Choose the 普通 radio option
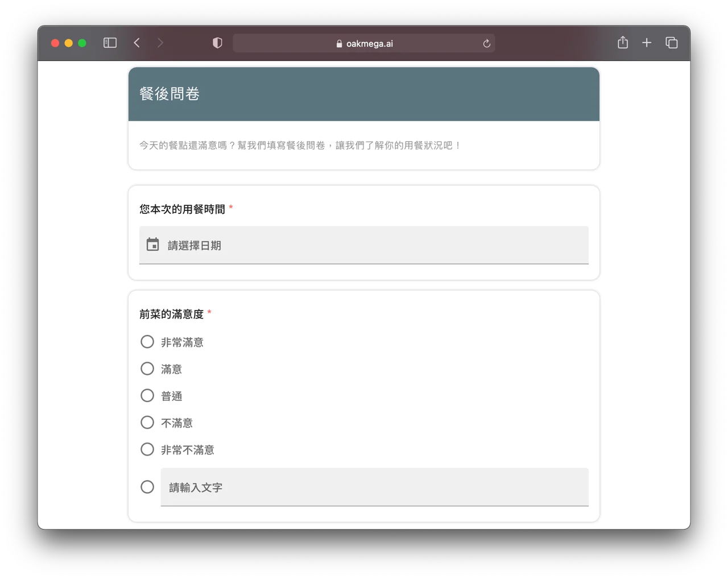Viewport: 728px width, 579px height. [147, 395]
